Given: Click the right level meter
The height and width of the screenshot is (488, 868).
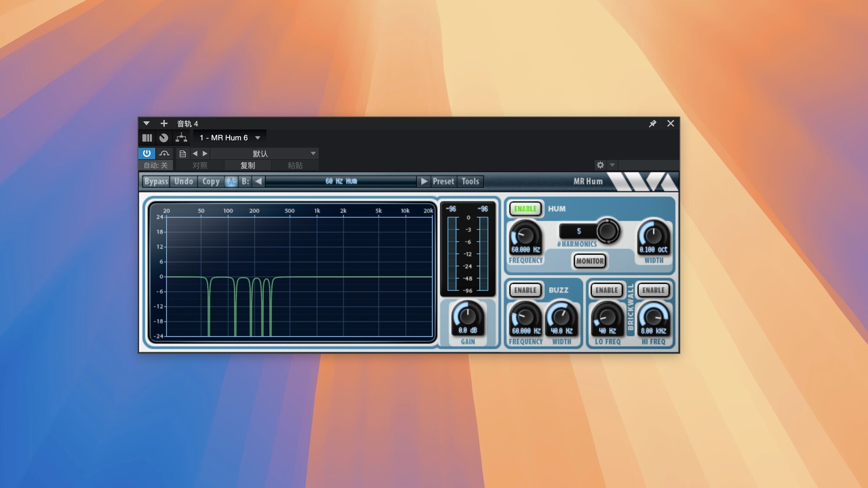Looking at the screenshot, I should [483, 253].
